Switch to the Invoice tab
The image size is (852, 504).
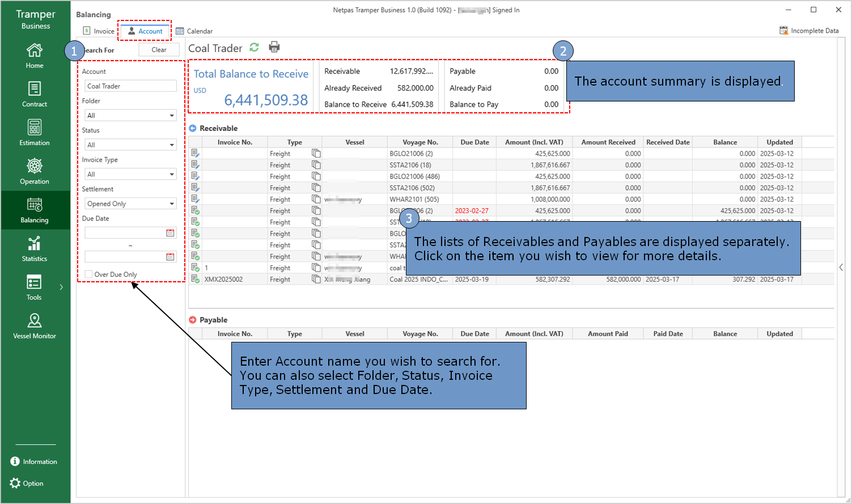click(99, 31)
